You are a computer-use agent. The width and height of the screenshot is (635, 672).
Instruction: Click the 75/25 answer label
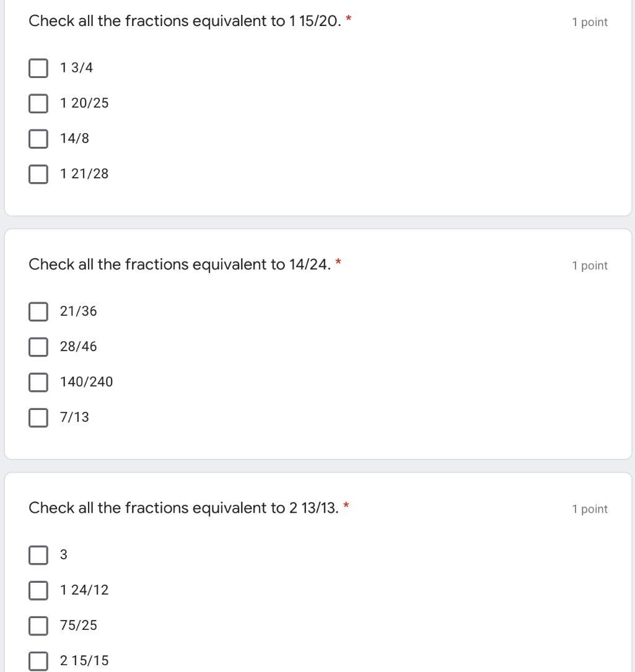79,626
